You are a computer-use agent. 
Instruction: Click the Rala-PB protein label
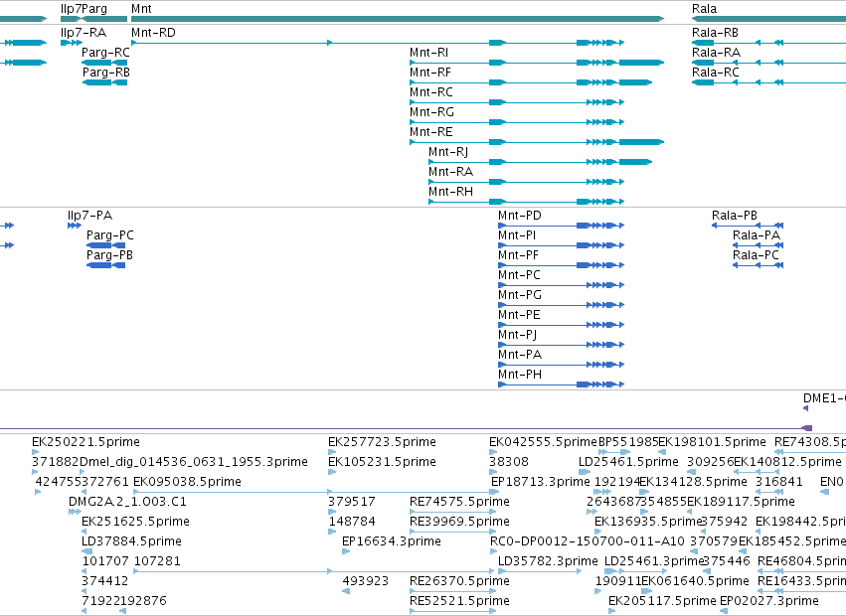tap(735, 216)
